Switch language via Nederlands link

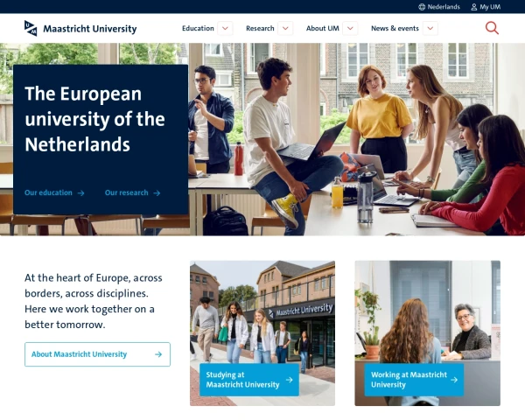(x=444, y=7)
